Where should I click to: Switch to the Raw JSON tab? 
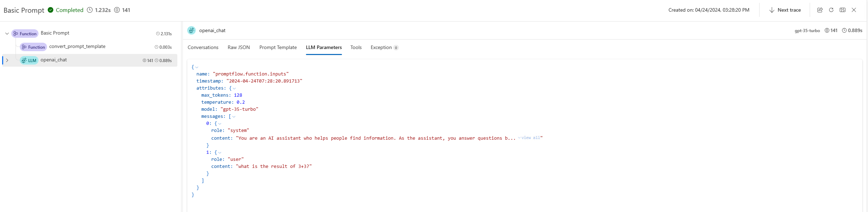click(238, 47)
